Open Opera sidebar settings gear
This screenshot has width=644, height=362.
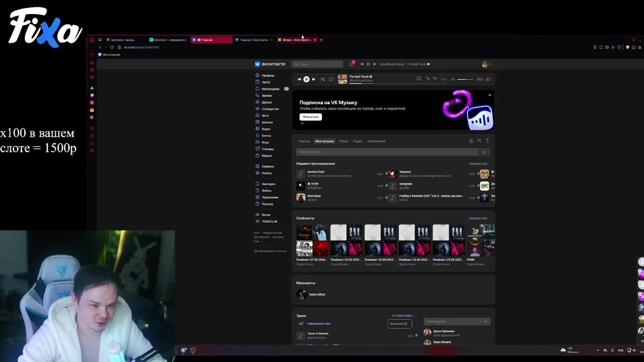tap(92, 150)
